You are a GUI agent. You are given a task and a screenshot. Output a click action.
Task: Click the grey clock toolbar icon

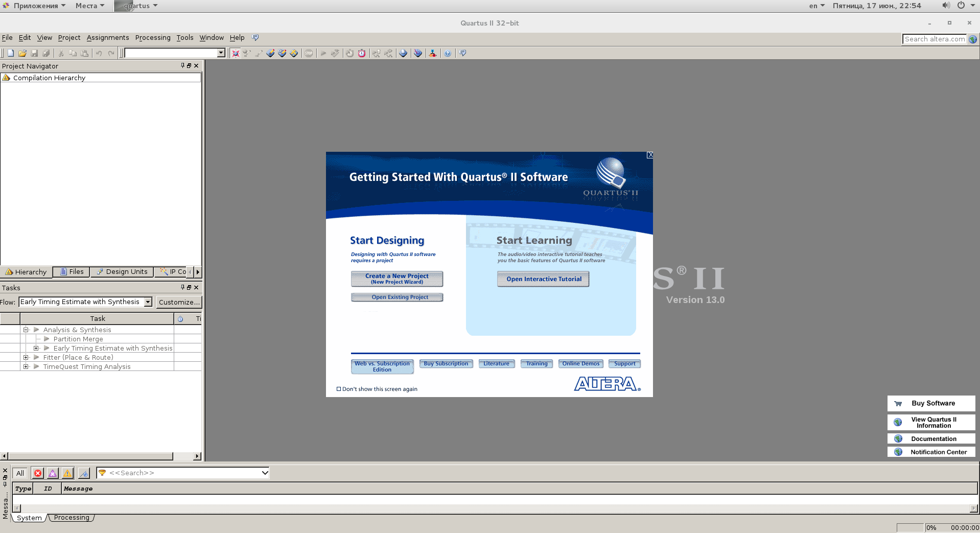[349, 53]
